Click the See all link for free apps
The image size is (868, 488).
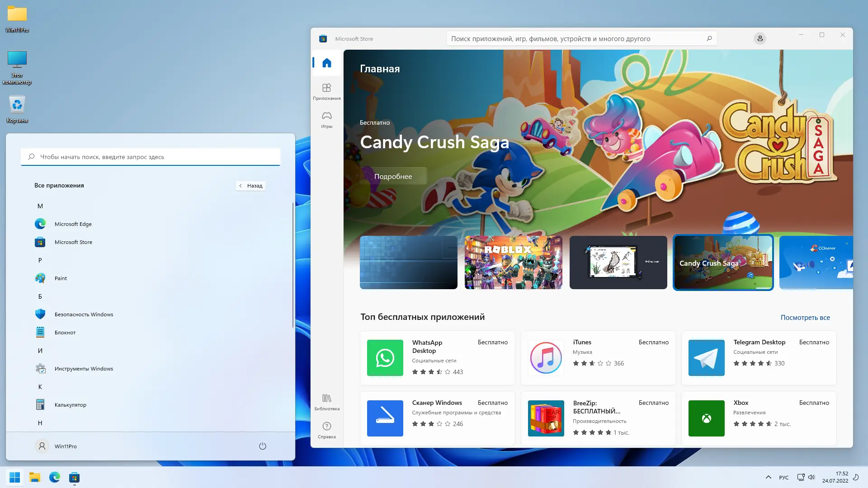tap(805, 318)
